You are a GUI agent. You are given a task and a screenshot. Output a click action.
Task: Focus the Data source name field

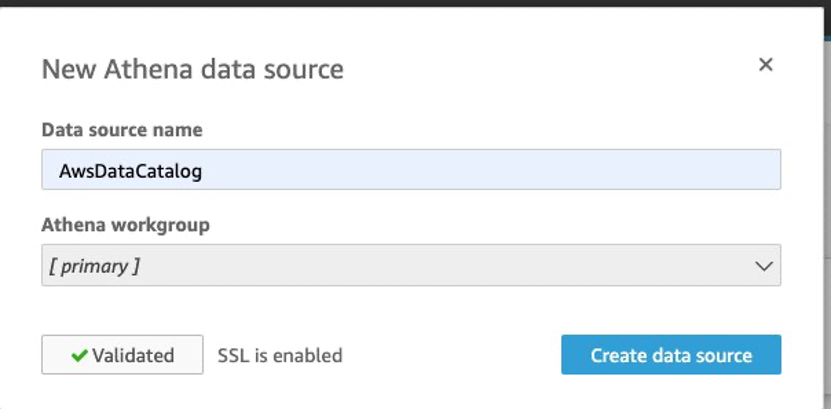point(410,171)
